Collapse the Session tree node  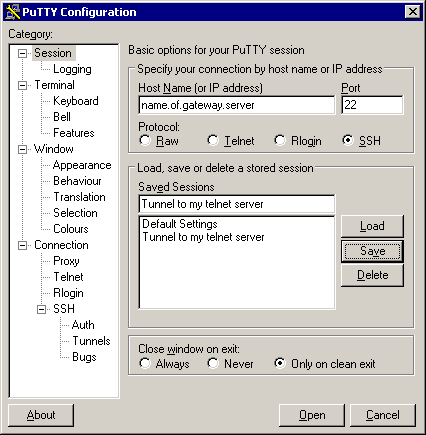pos(22,53)
